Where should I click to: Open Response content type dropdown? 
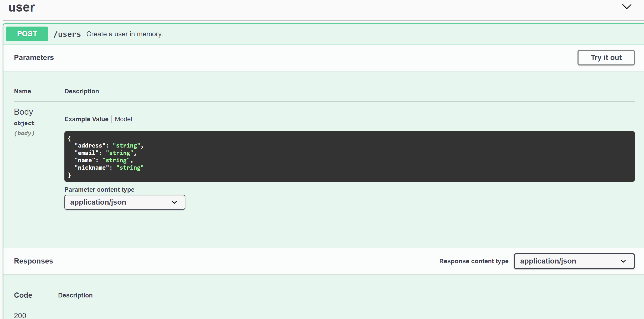pos(574,261)
